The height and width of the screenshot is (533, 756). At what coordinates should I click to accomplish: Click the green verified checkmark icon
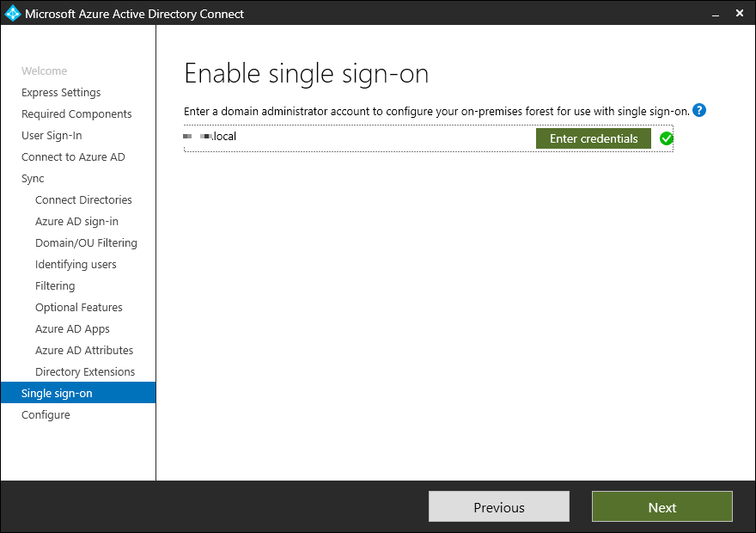(x=666, y=138)
